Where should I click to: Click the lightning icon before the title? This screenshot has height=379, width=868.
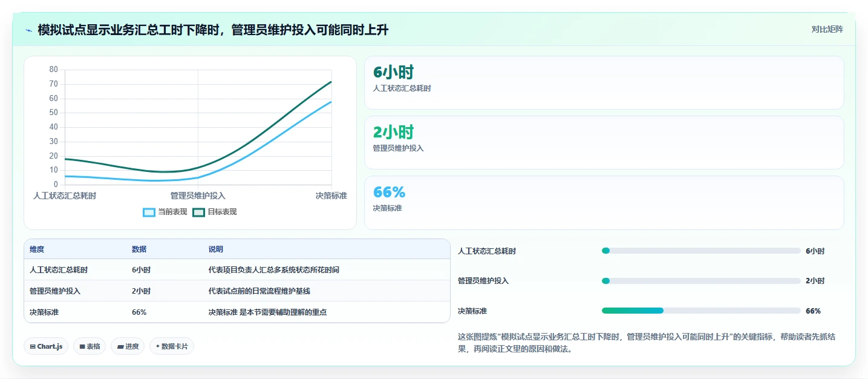[28, 30]
